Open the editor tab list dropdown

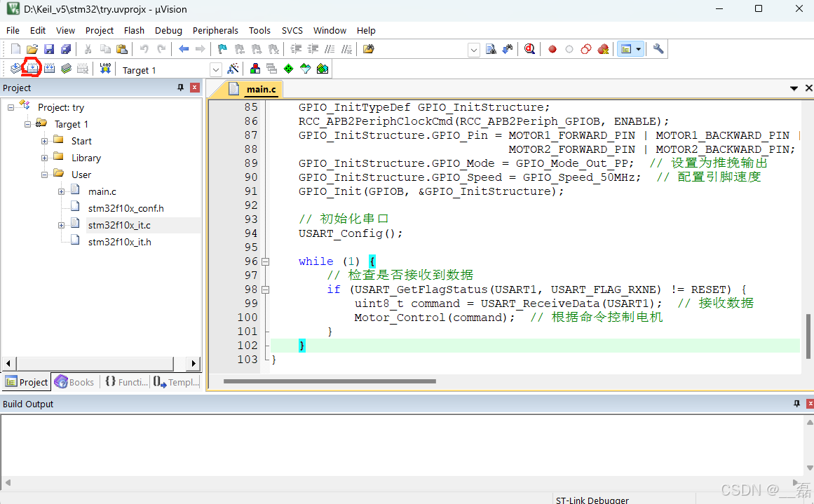(794, 88)
